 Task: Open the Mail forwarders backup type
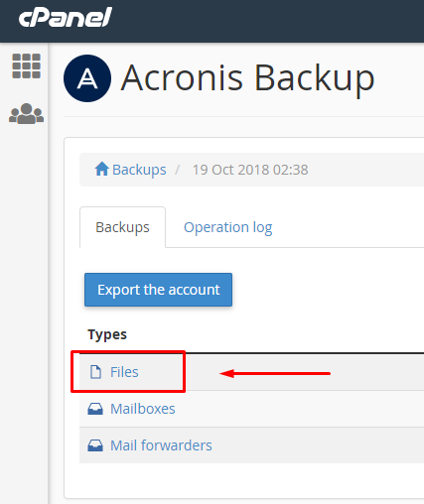pos(161,445)
